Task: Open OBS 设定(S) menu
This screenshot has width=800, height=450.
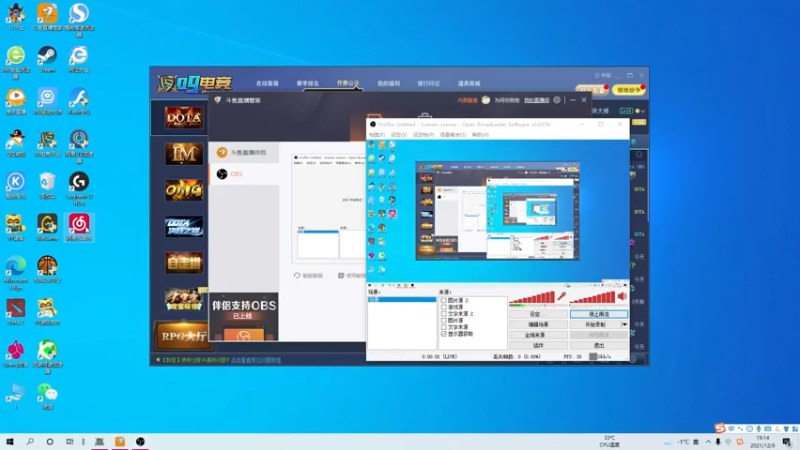Action: point(398,135)
